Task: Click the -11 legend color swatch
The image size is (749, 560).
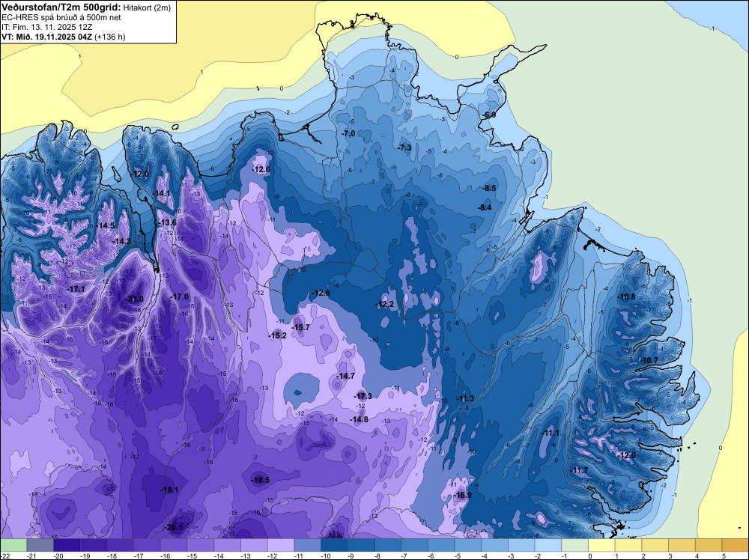Action: (308, 545)
